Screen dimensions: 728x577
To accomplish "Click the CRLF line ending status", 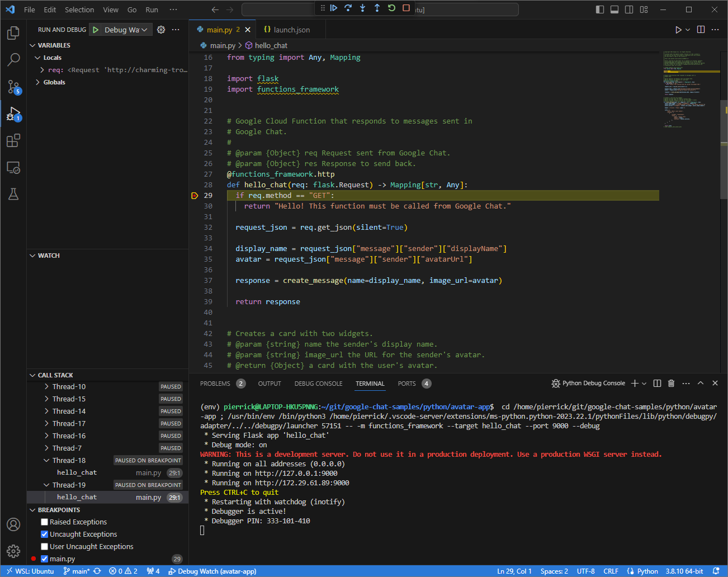I will (x=611, y=571).
